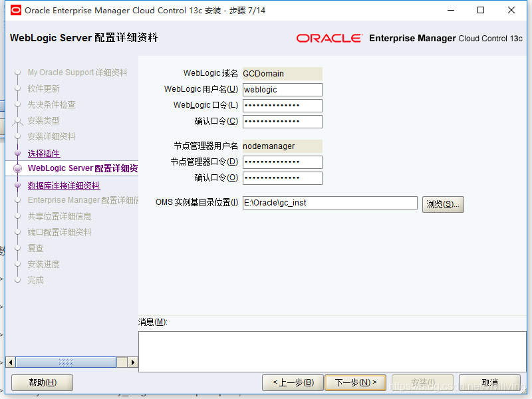Go back with 上一步(B) button
This screenshot has width=532, height=399.
(293, 383)
